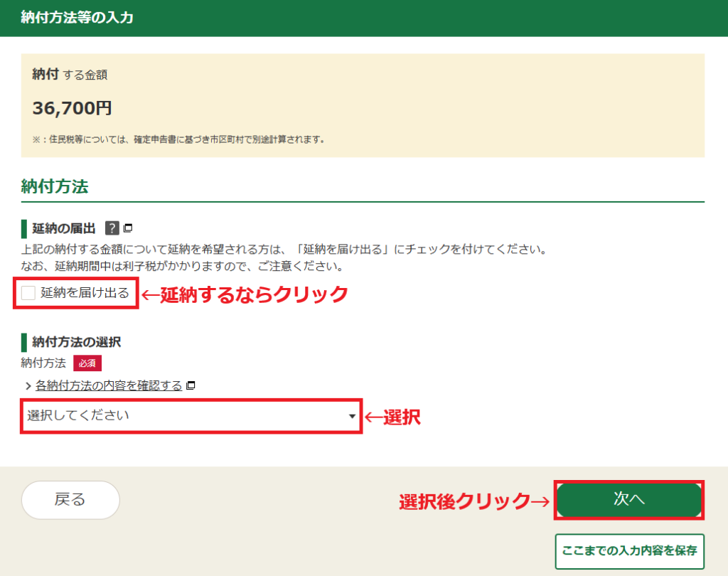Image resolution: width=728 pixels, height=576 pixels.
Task: Open the external window icon after 各納付方法の内容を確認する
Action: [x=191, y=385]
